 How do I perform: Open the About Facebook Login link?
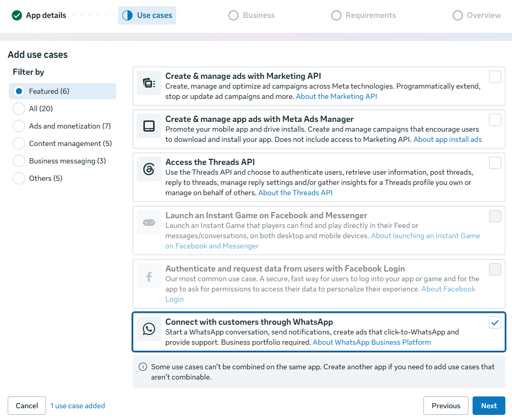click(x=448, y=289)
